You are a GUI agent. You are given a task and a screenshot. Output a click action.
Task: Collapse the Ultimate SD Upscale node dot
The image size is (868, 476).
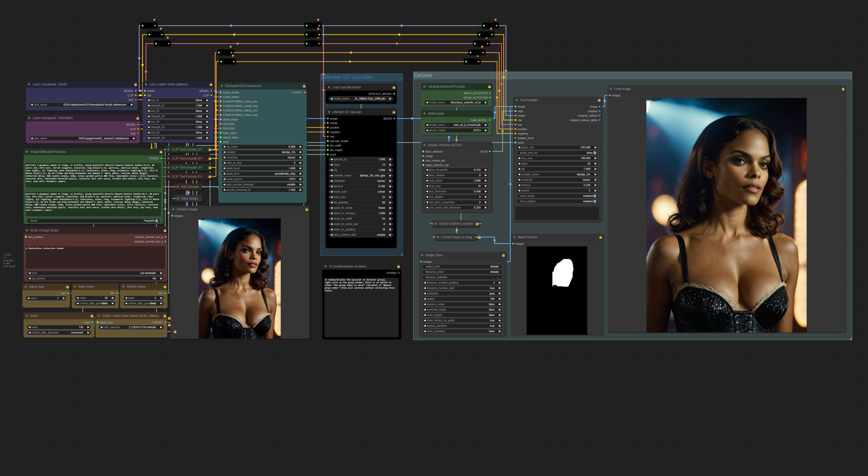[329, 112]
